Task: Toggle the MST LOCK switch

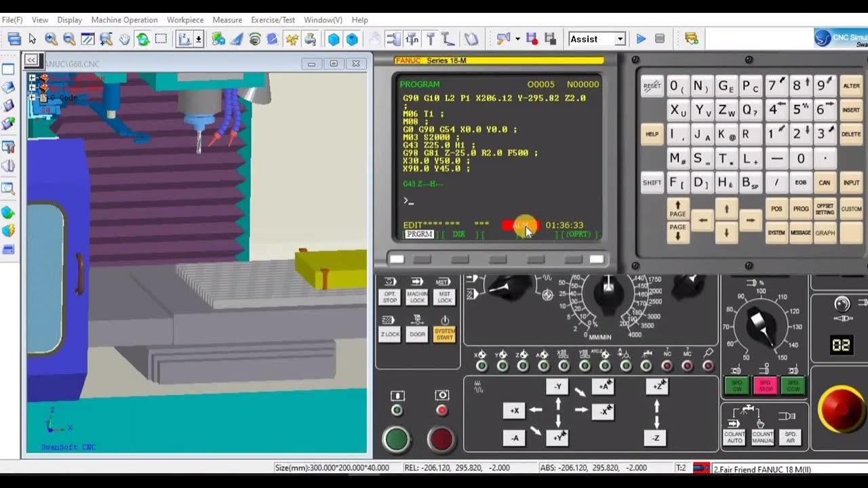Action: pos(444,297)
